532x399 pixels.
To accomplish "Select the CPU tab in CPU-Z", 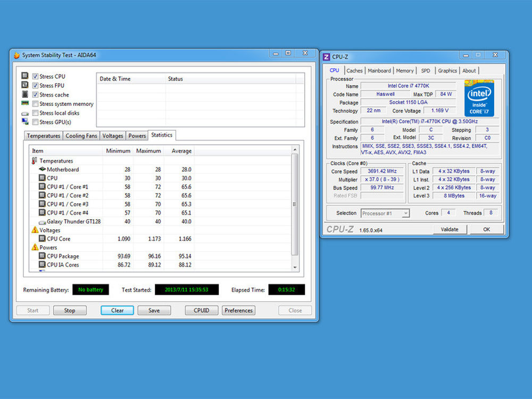I will coord(334,70).
